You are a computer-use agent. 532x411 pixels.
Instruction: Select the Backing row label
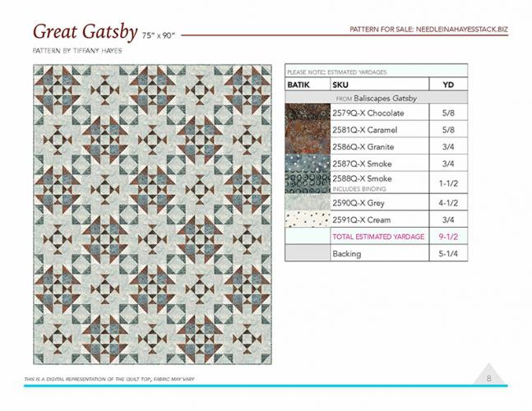tap(346, 254)
